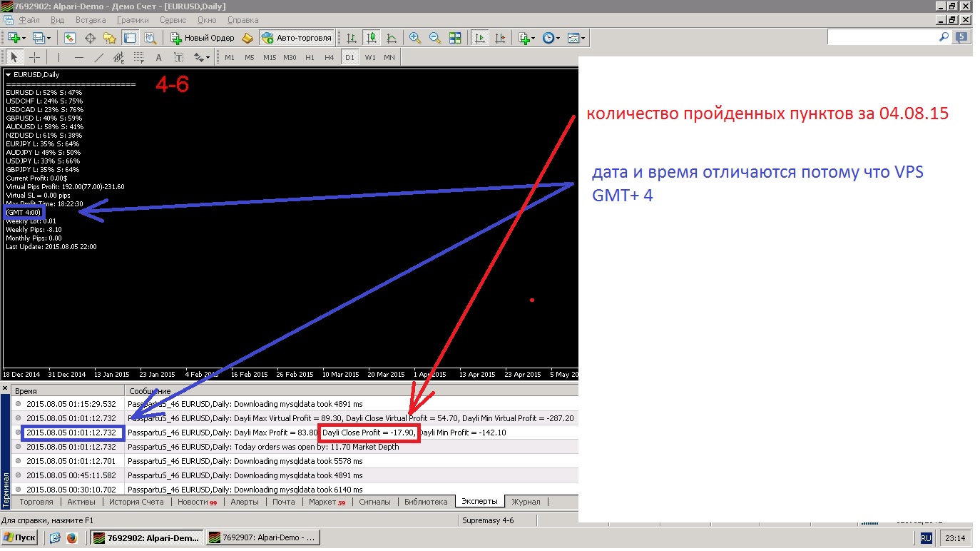Select the equidistant channel tool

tap(119, 57)
